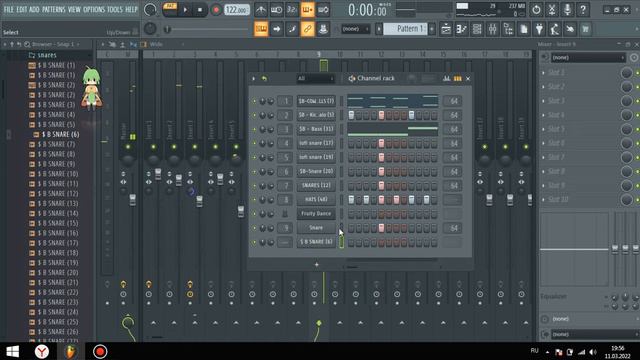Screen dimensions: 640x360
Task: Mute the Snare channel green LED
Action: tap(254, 228)
